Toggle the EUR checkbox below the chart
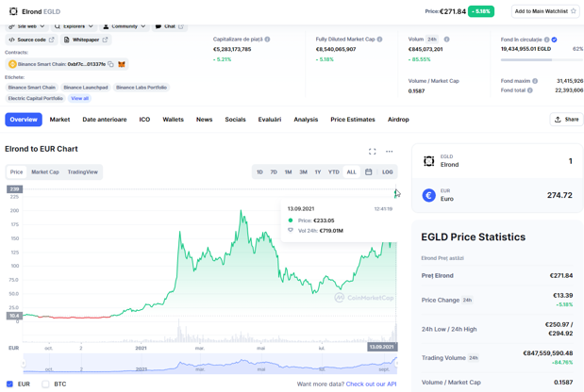Image resolution: width=584 pixels, height=392 pixels. pos(9,384)
